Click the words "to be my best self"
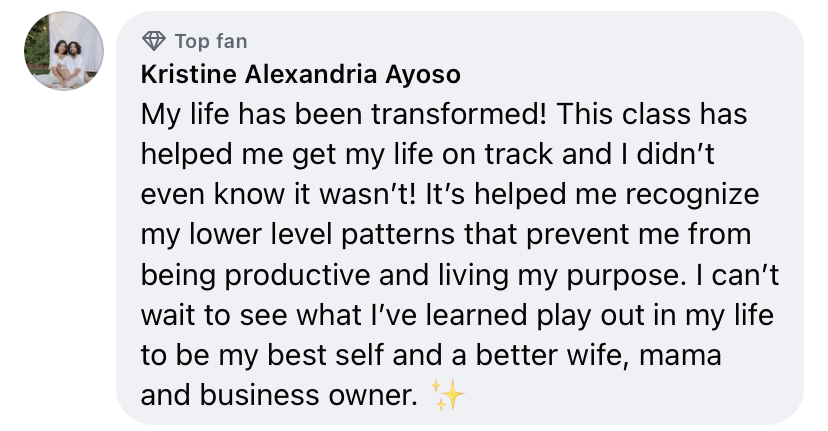The height and width of the screenshot is (431, 828). tap(257, 354)
